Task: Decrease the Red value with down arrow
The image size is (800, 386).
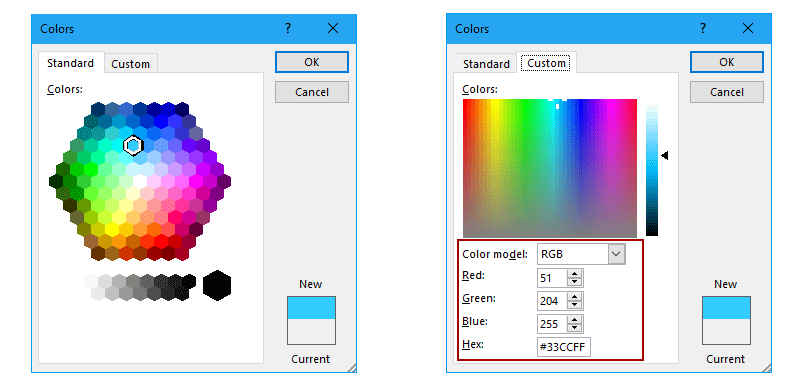Action: click(574, 282)
